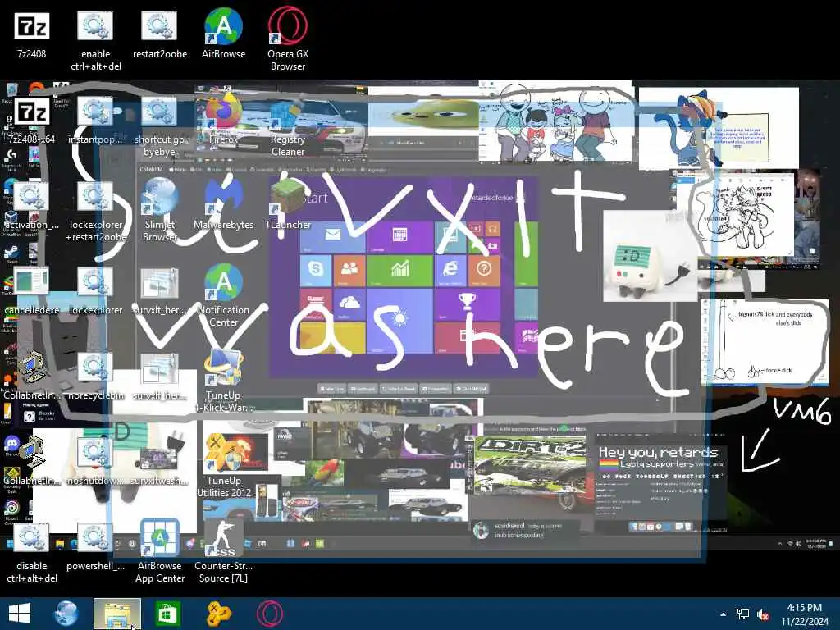840x630 pixels.
Task: Open the Opera GX taskbar icon
Action: [269, 614]
